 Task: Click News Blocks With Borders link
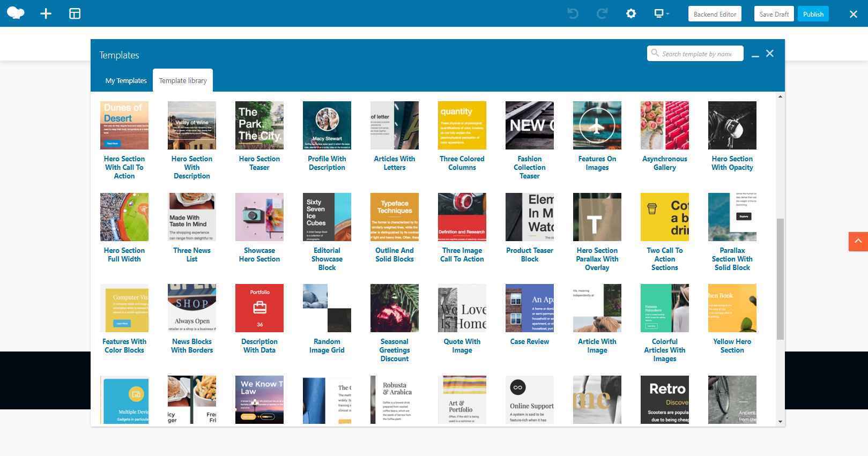192,346
